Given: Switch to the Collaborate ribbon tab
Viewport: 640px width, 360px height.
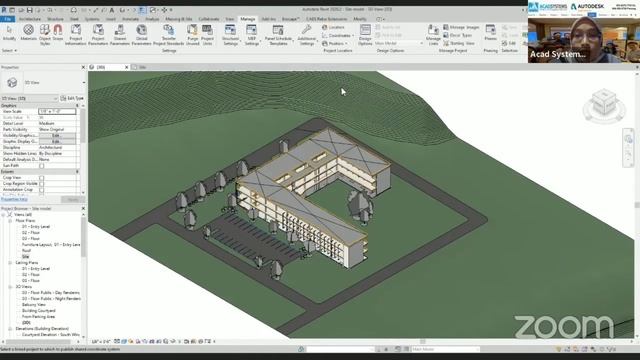Looking at the screenshot, I should 209,19.
